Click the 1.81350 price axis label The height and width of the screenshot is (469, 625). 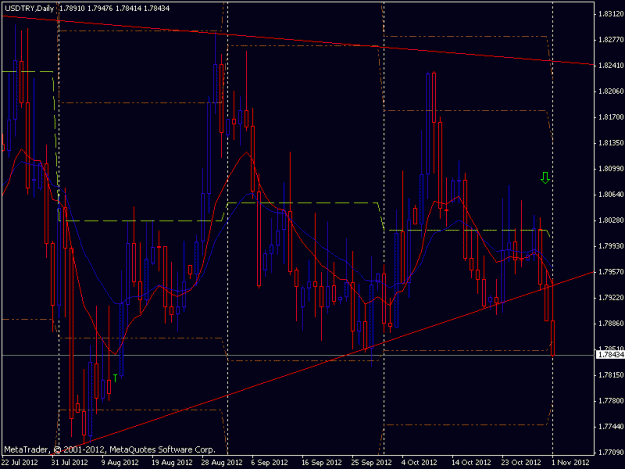[x=611, y=143]
